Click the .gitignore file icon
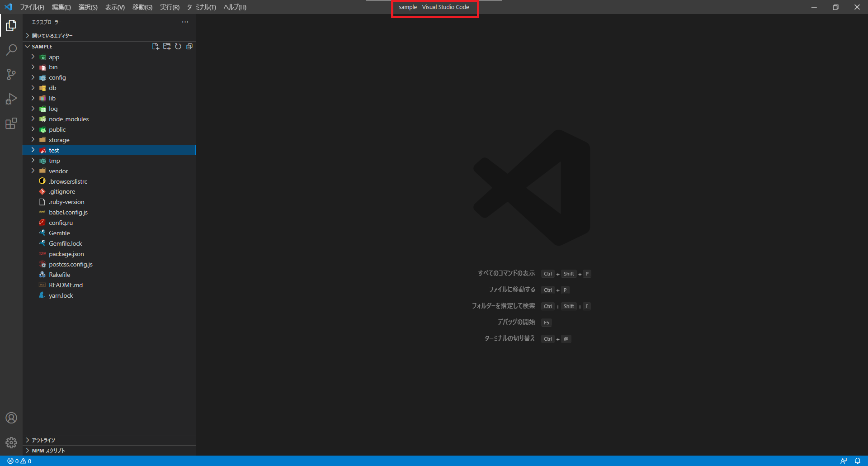 [42, 192]
